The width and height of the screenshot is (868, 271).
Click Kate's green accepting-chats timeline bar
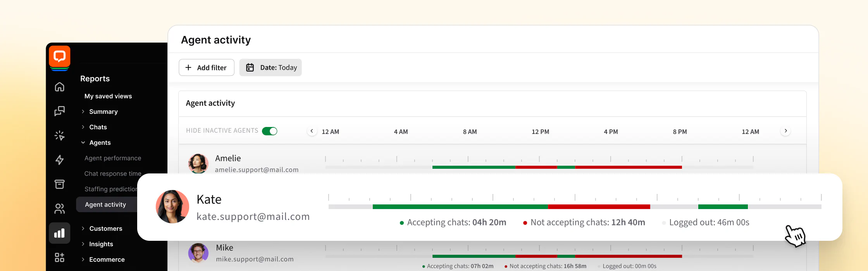point(460,207)
